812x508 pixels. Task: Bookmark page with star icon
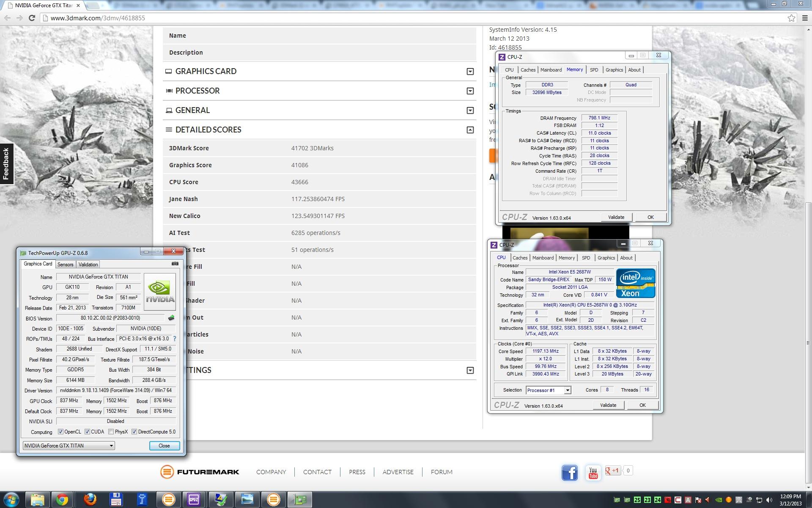click(791, 18)
